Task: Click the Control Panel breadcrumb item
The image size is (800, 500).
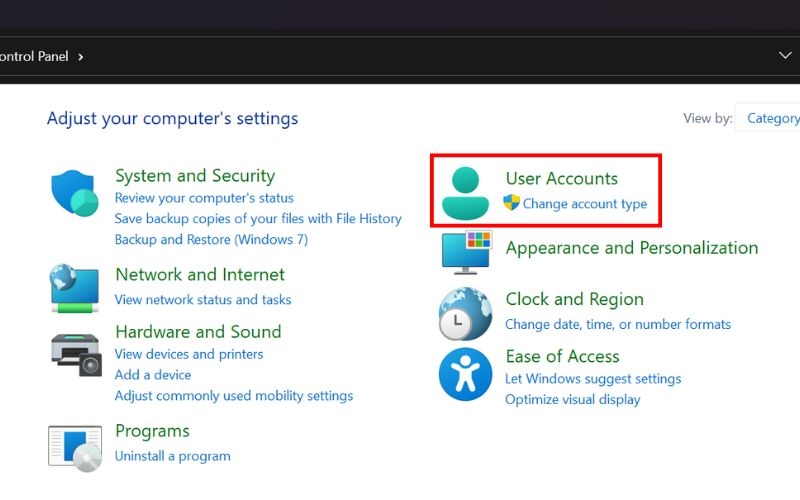Action: [x=34, y=57]
